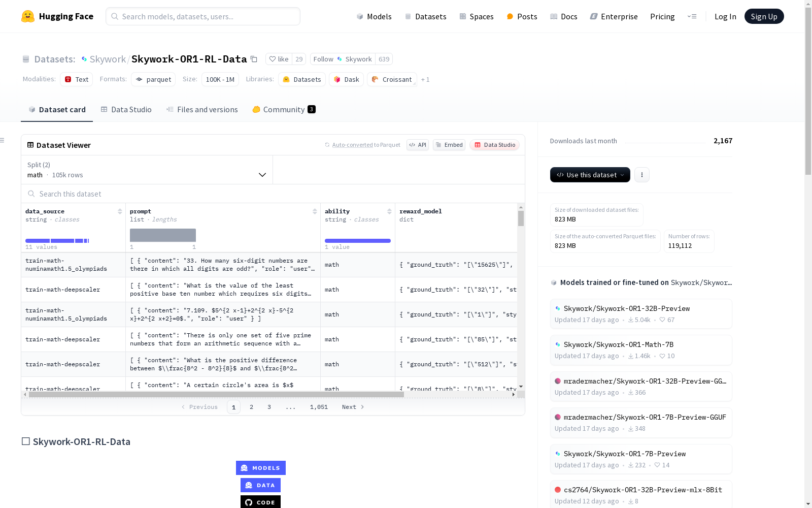The height and width of the screenshot is (508, 812).
Task: Open the Pricing page
Action: [662, 16]
